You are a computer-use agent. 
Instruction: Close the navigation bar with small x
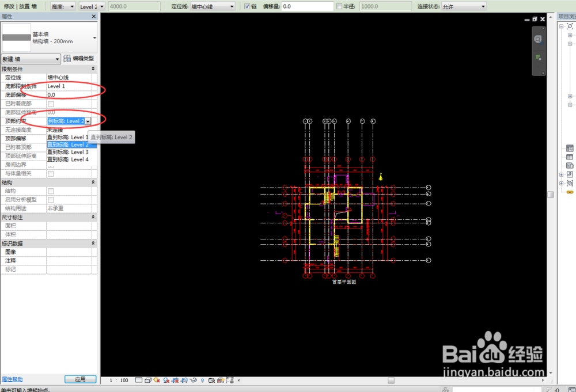(x=543, y=28)
